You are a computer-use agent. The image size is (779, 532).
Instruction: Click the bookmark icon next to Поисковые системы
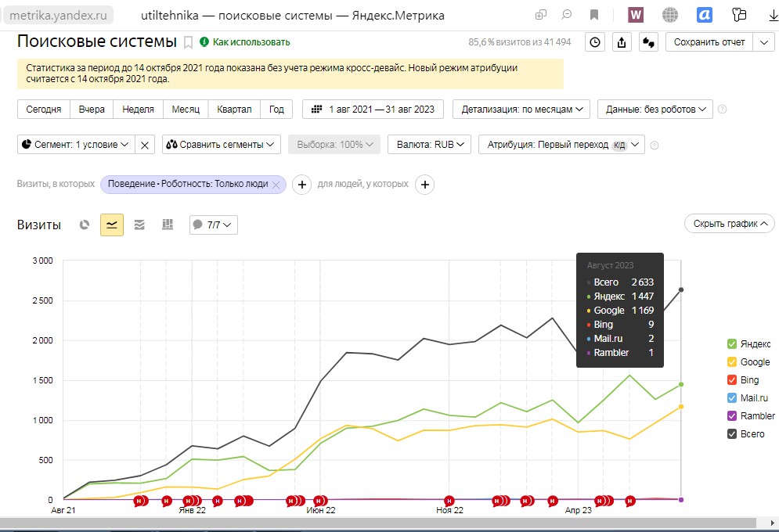pyautogui.click(x=189, y=43)
